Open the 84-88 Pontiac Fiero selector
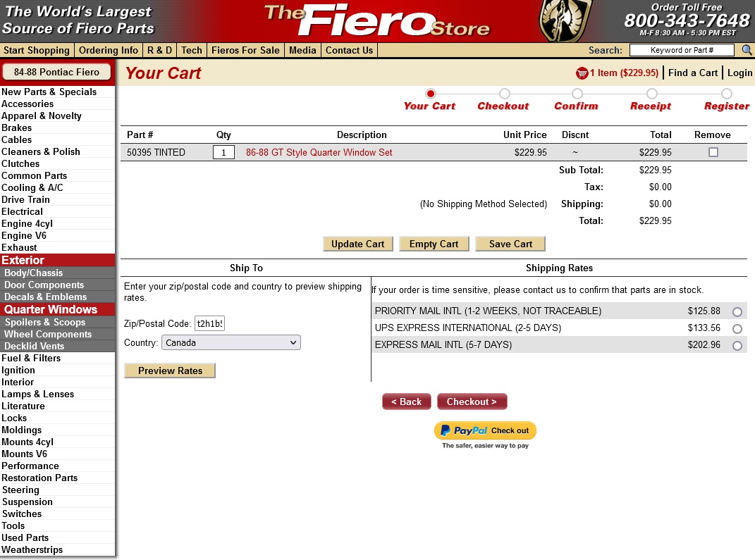755x560 pixels. tap(56, 72)
